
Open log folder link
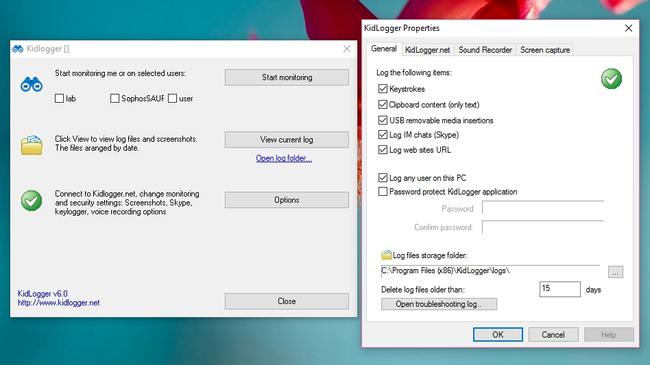coord(284,158)
